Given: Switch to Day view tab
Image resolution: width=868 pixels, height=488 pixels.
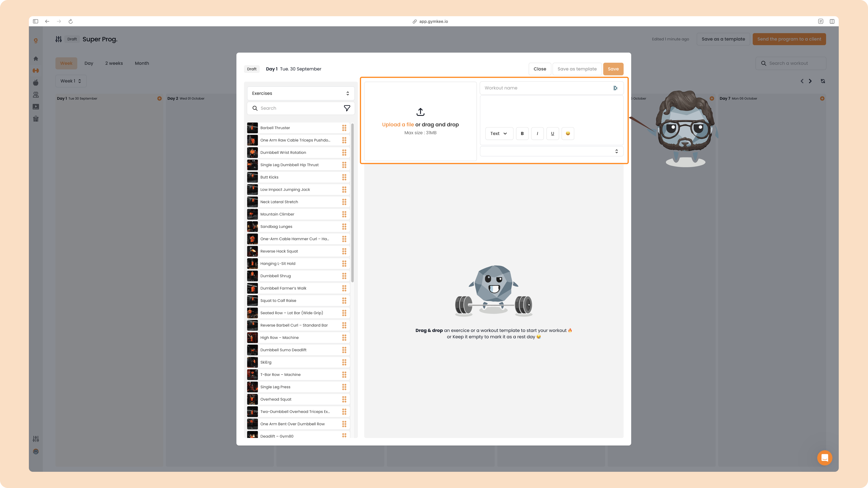Looking at the screenshot, I should 89,63.
